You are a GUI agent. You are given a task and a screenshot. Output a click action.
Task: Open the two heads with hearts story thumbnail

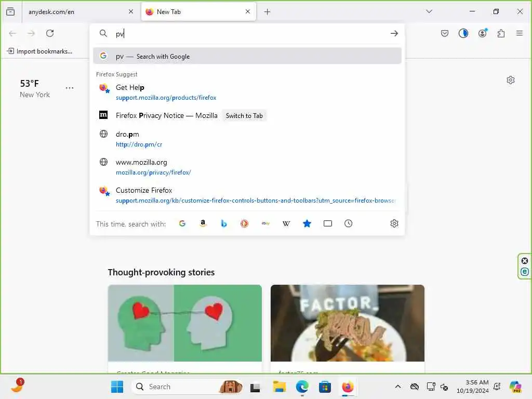tap(185, 323)
